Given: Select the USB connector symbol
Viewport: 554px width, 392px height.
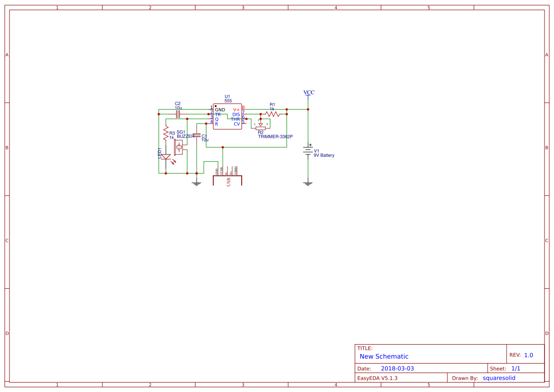Looking at the screenshot, I should click(x=227, y=176).
